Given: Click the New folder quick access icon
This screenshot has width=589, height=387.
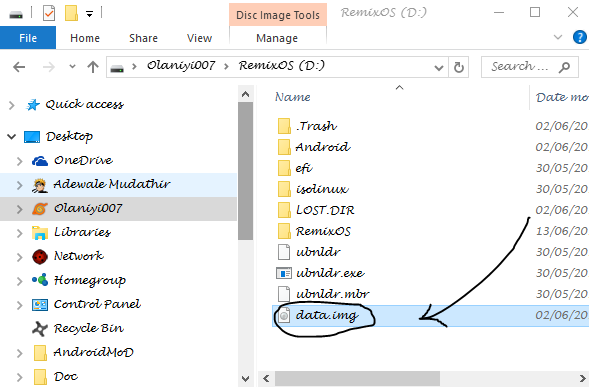Looking at the screenshot, I should pos(71,13).
